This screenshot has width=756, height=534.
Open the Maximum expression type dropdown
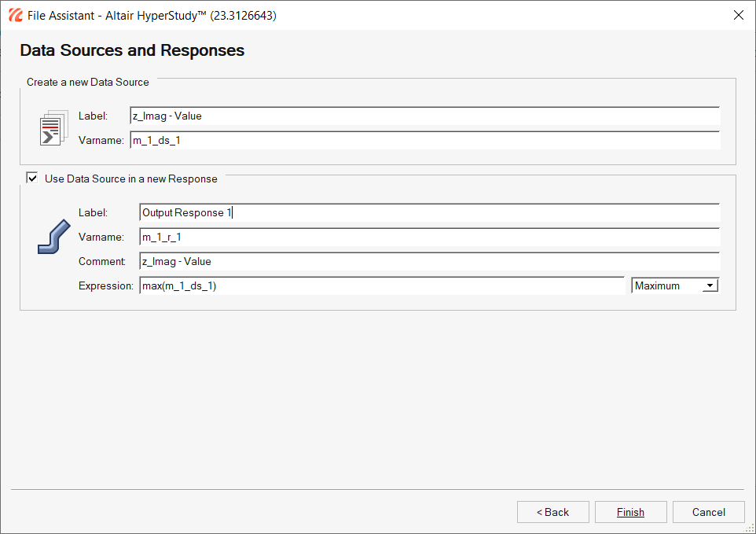coord(674,285)
